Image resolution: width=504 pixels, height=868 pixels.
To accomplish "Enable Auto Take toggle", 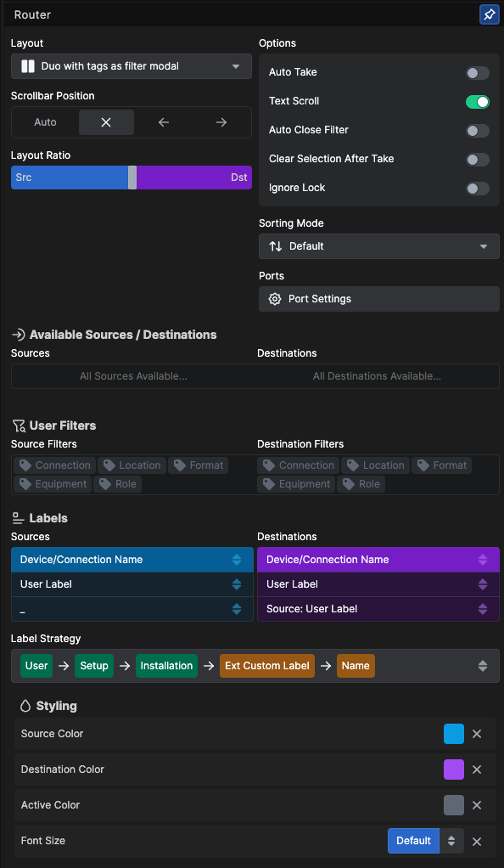I will pyautogui.click(x=478, y=73).
